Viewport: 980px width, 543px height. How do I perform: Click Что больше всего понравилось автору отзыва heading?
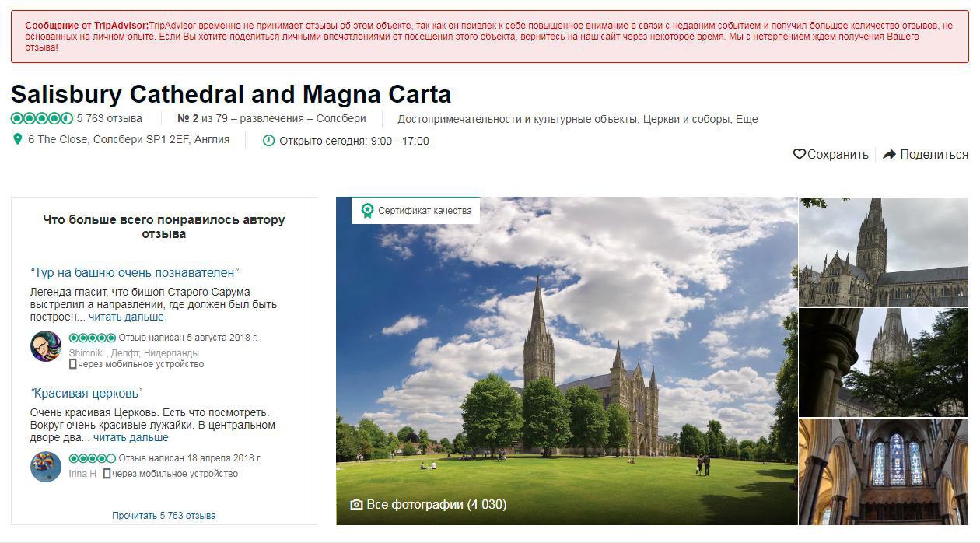coord(164,226)
